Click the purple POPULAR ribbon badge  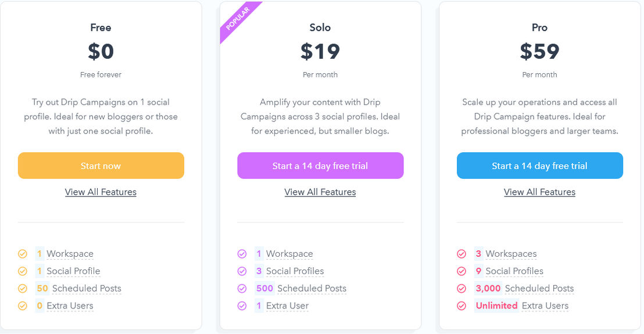tap(238, 19)
